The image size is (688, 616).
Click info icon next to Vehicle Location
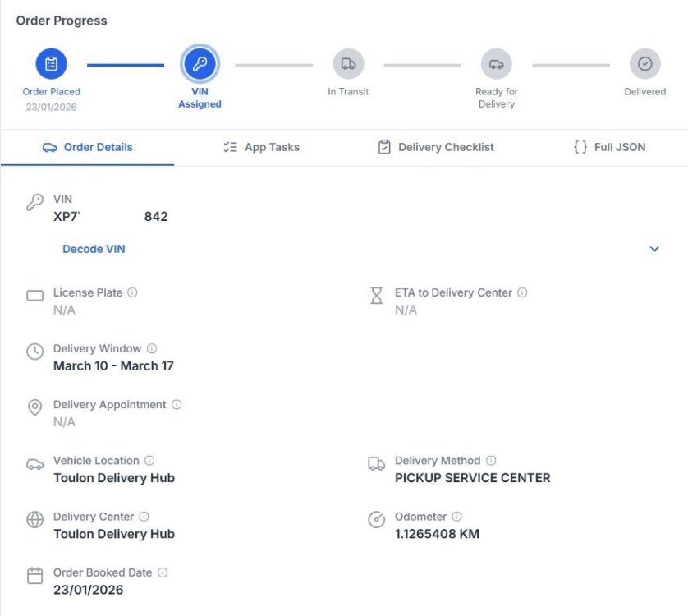149,461
